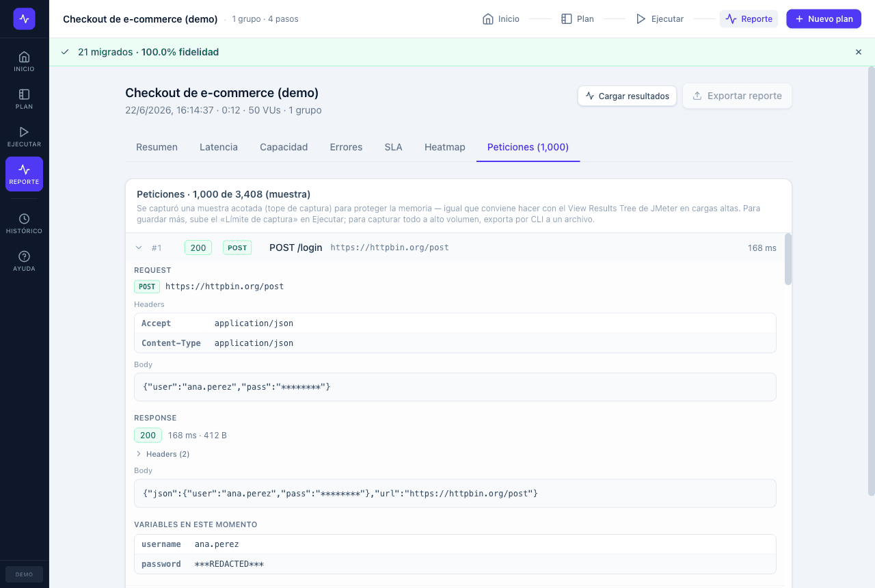Image resolution: width=875 pixels, height=588 pixels.
Task: Go to the Ejecutar step in top navigation
Action: click(x=660, y=19)
